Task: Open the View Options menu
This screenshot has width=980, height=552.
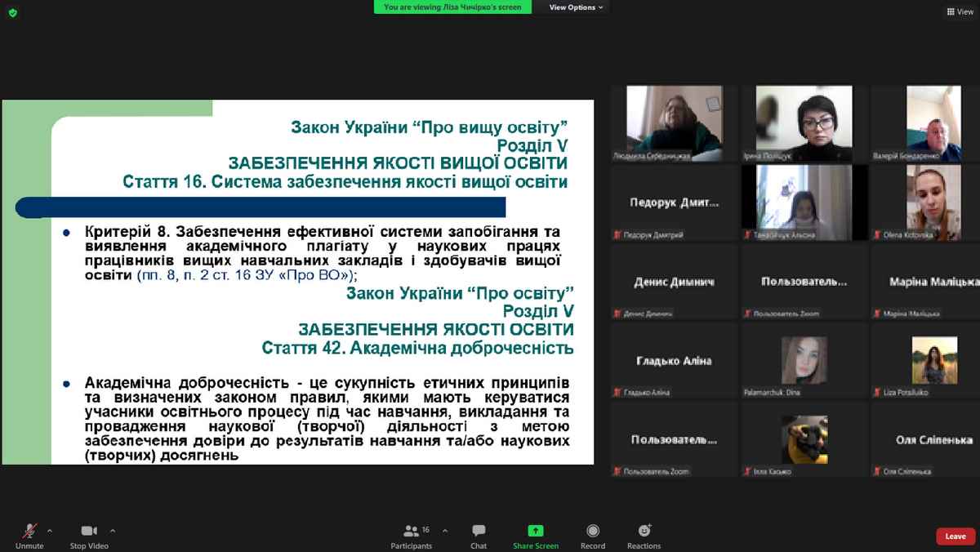Action: coord(576,7)
